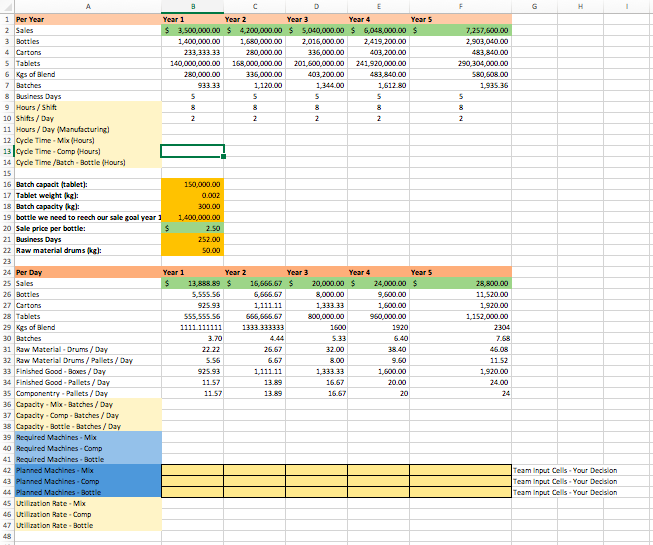The height and width of the screenshot is (545, 653).
Task: Click the selected cell B13
Action: pyautogui.click(x=192, y=151)
